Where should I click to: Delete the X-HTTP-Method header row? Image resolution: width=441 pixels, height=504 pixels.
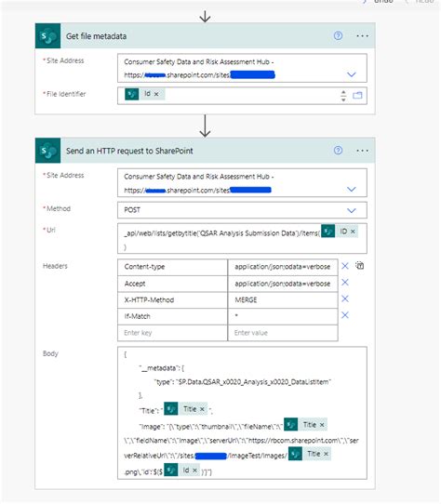pyautogui.click(x=345, y=298)
